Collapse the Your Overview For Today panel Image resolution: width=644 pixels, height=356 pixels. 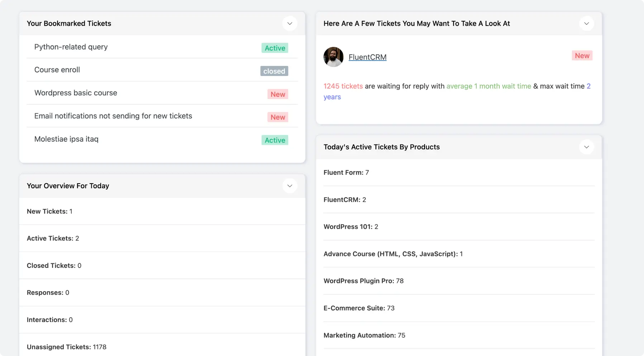pyautogui.click(x=290, y=186)
